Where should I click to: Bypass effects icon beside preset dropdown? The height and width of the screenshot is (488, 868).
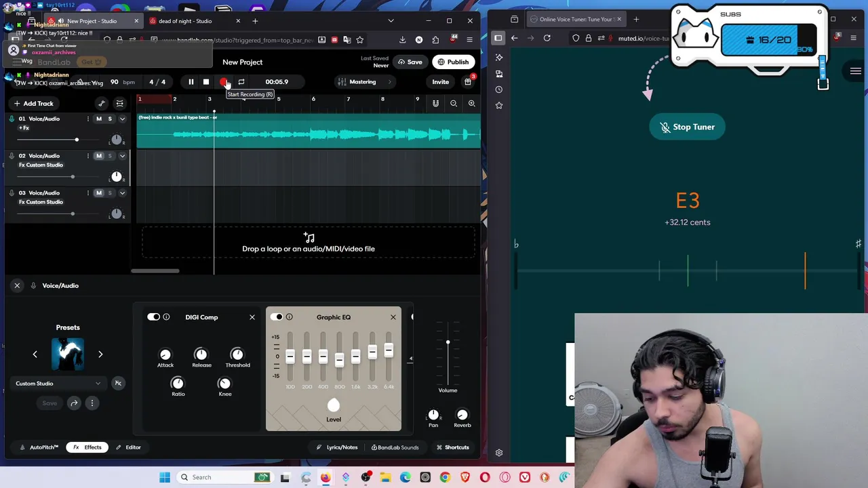click(118, 384)
